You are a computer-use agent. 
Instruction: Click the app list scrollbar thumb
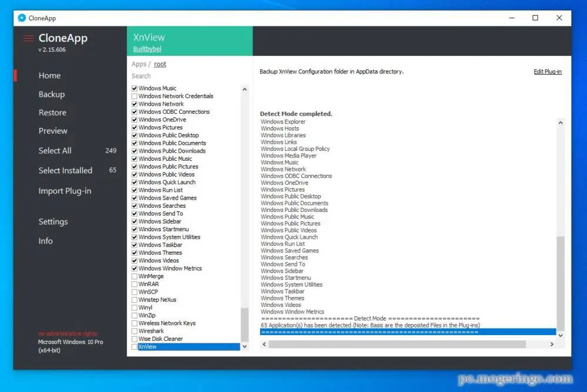click(x=244, y=325)
